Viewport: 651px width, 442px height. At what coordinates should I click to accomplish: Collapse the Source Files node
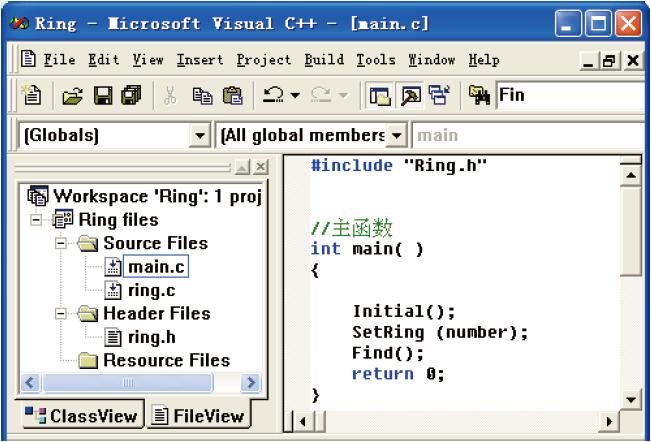(61, 243)
